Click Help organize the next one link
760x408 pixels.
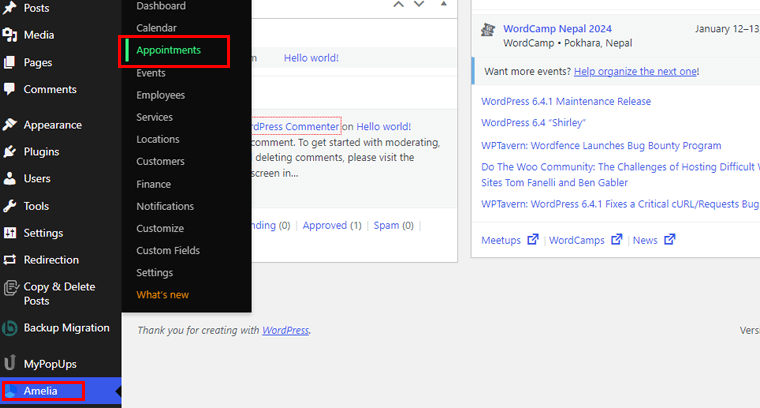point(635,71)
